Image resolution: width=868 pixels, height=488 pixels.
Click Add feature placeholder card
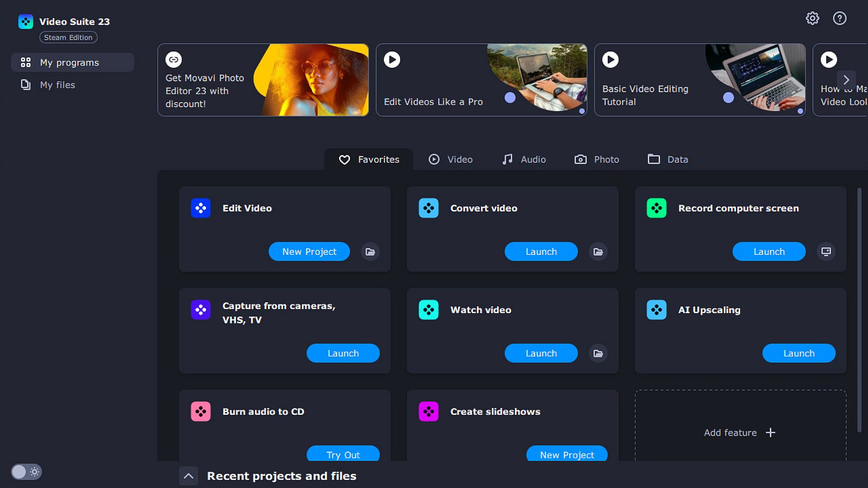pos(740,432)
